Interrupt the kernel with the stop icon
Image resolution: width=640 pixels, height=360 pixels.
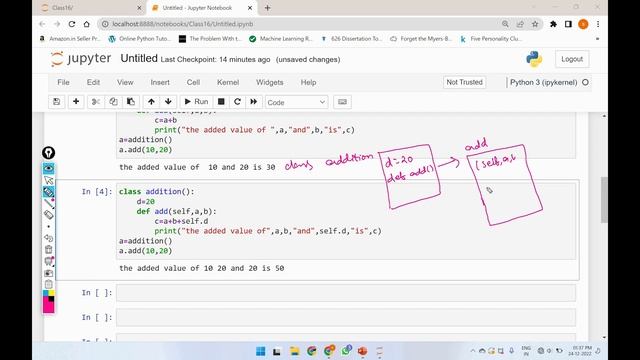221,102
